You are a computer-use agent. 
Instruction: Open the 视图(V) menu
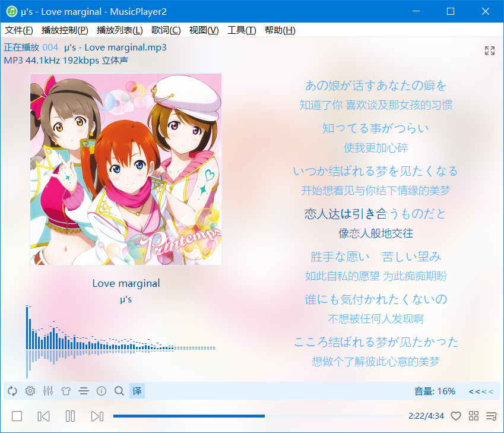(204, 30)
